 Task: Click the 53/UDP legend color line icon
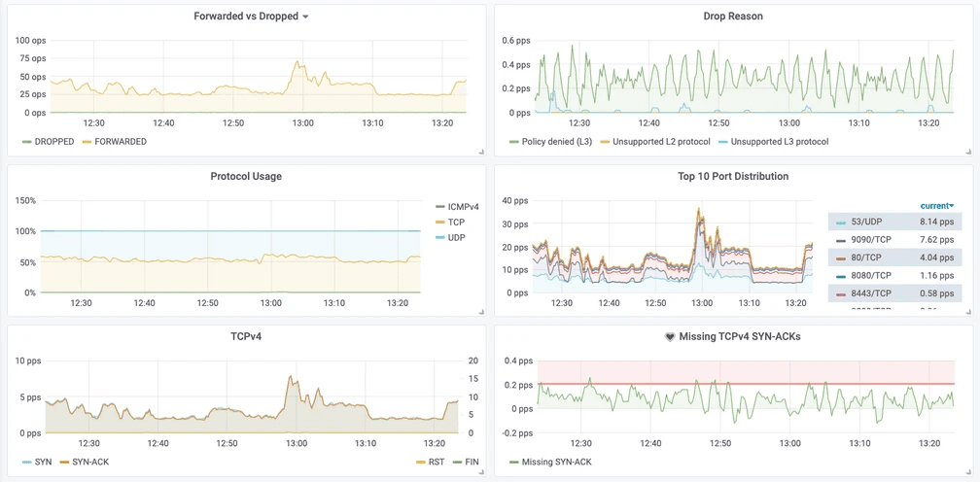click(x=840, y=223)
